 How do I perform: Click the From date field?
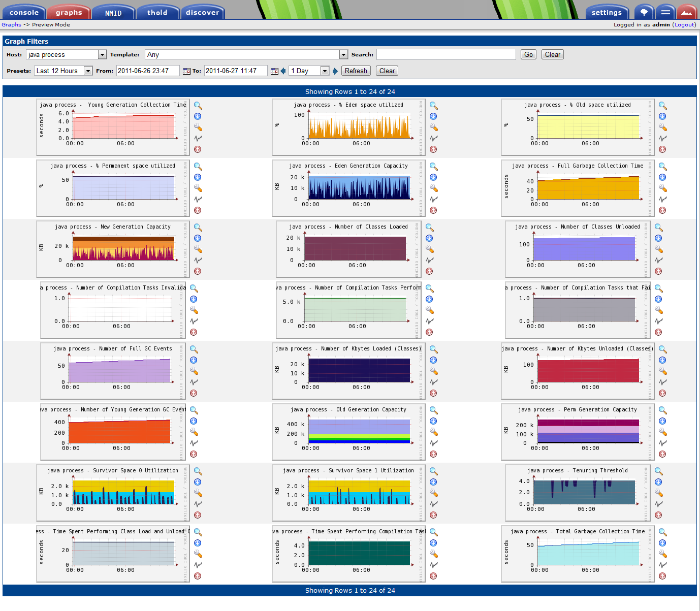click(148, 71)
